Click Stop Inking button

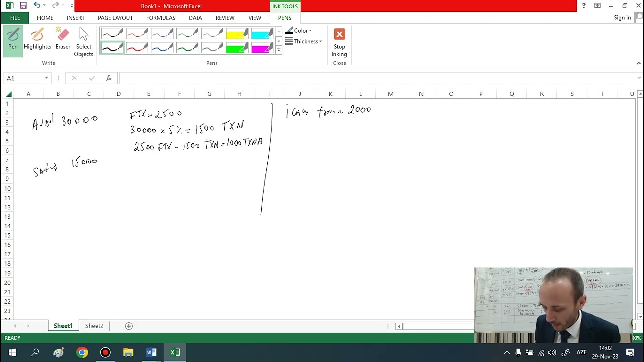339,42
